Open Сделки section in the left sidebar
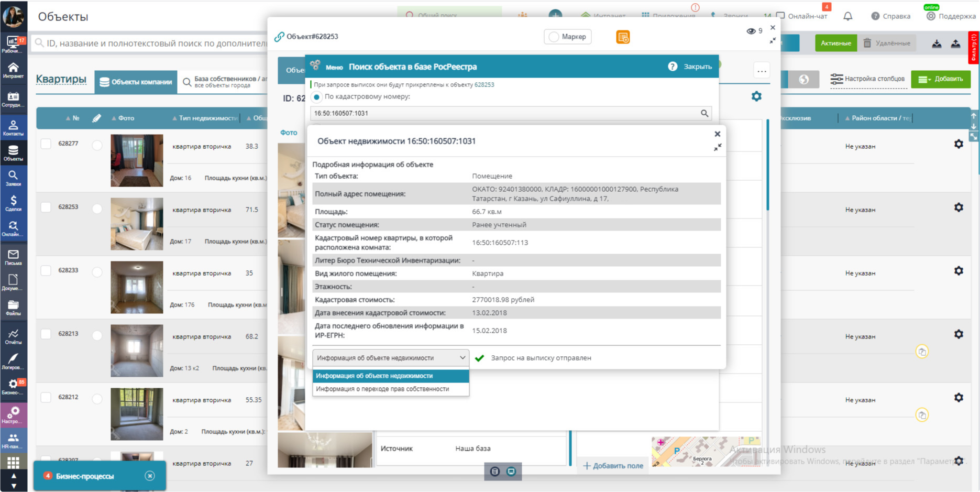This screenshot has height=492, width=980. (13, 203)
